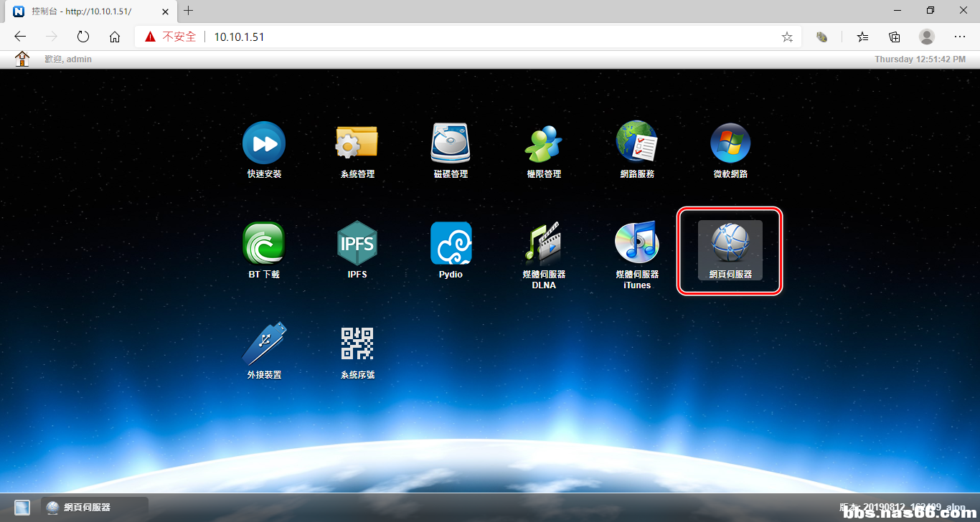Add page to favorites with star icon

tap(787, 37)
